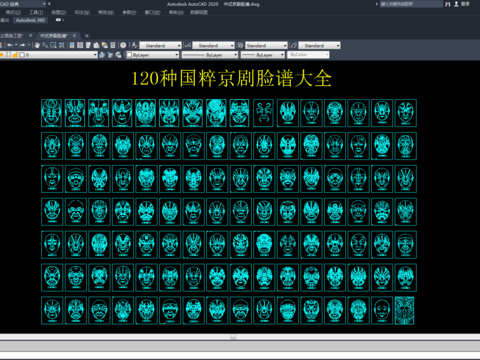Open the 窗口 menu
The image size is (480, 360).
point(153,12)
